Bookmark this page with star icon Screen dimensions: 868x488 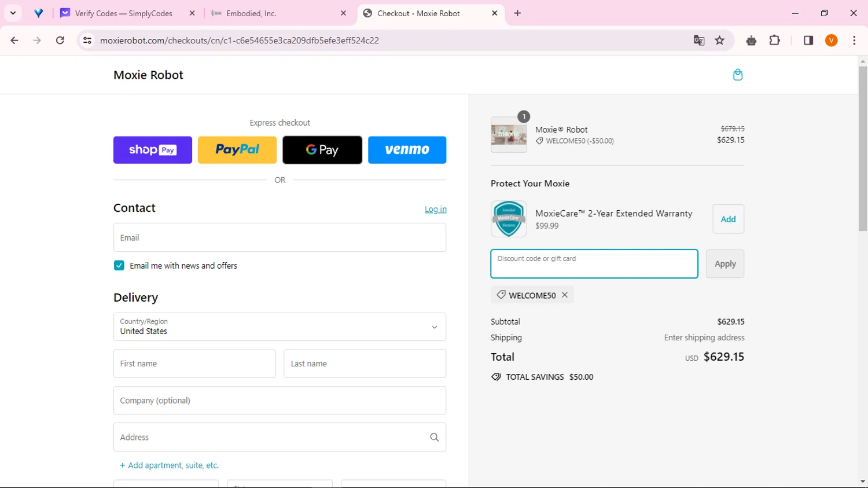coord(720,41)
